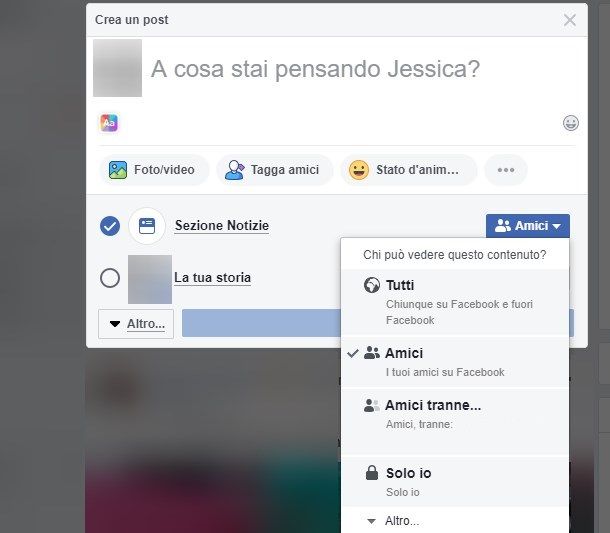610x533 pixels.
Task: Click the Foto/video button
Action: 154,170
